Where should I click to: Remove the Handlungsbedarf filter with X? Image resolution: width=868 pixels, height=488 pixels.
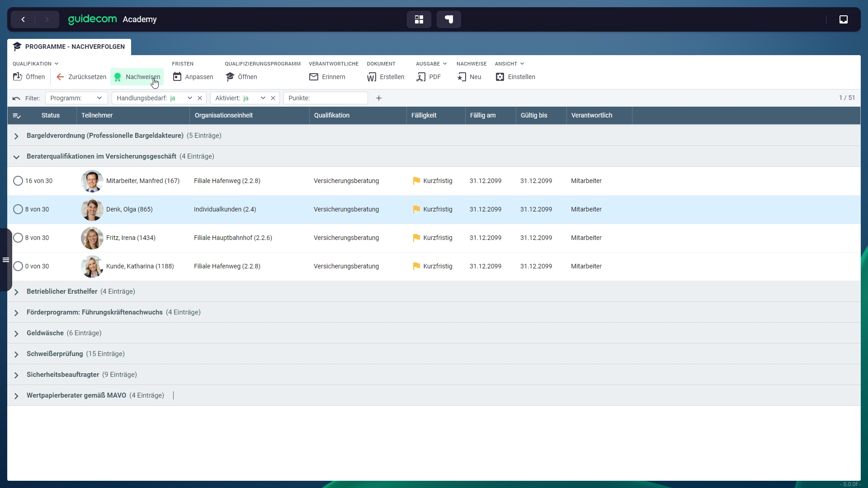point(200,98)
